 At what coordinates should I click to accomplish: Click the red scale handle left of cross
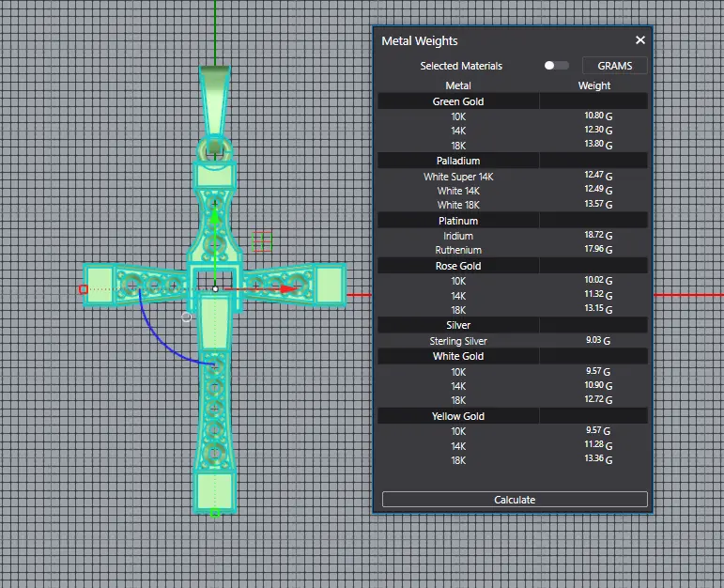pyautogui.click(x=84, y=289)
